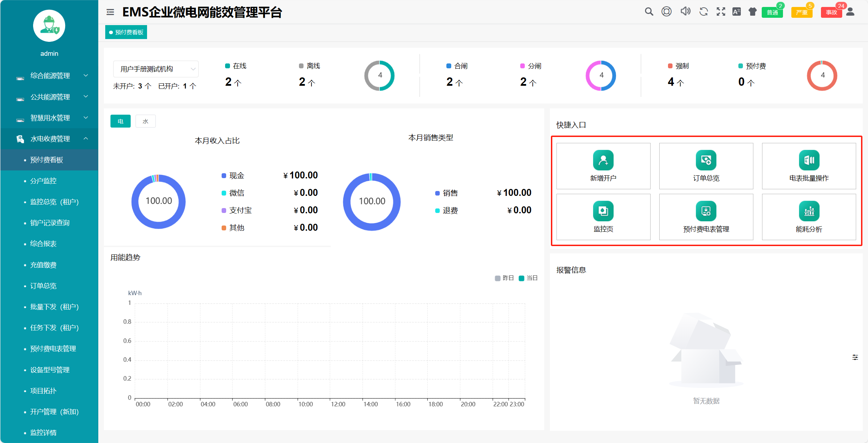Switch chart view to 水
868x443 pixels.
pos(145,121)
